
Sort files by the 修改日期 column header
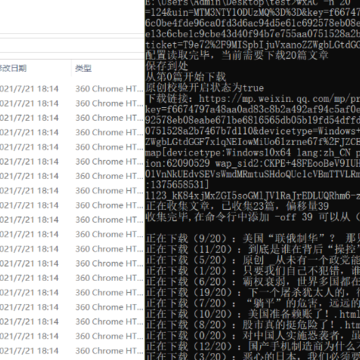(13, 69)
